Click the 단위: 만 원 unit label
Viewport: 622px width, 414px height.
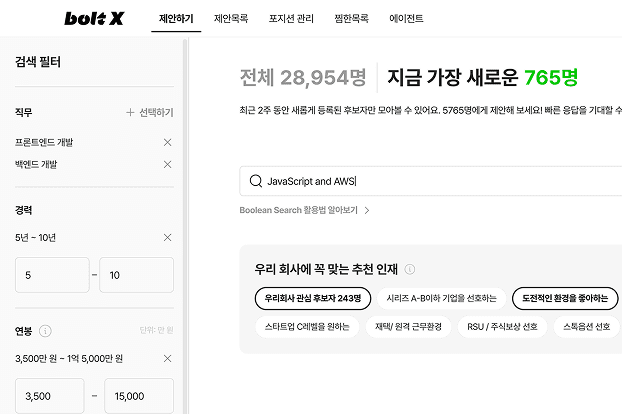click(156, 330)
